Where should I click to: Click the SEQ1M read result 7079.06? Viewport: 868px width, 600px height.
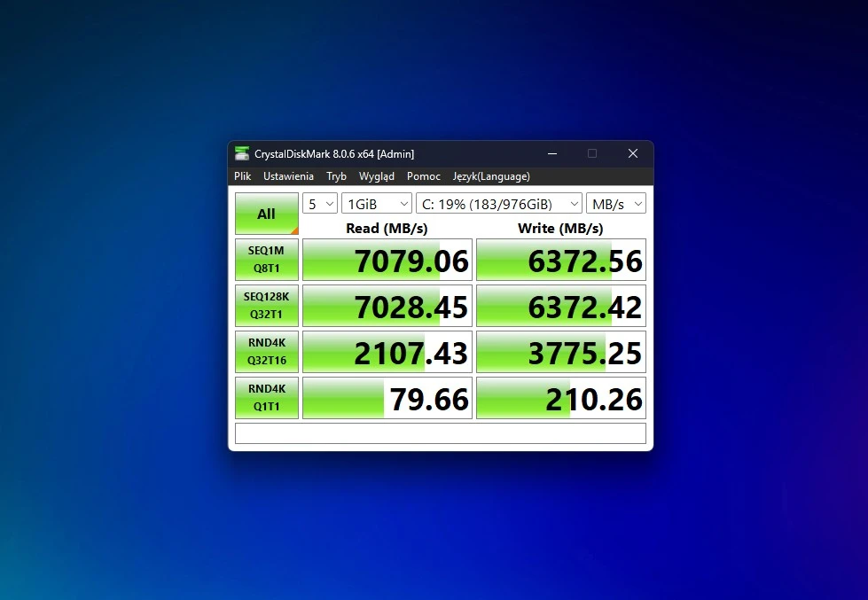click(x=387, y=260)
